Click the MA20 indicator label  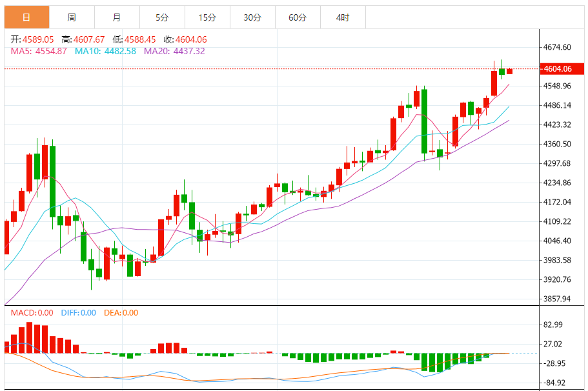[x=174, y=51]
